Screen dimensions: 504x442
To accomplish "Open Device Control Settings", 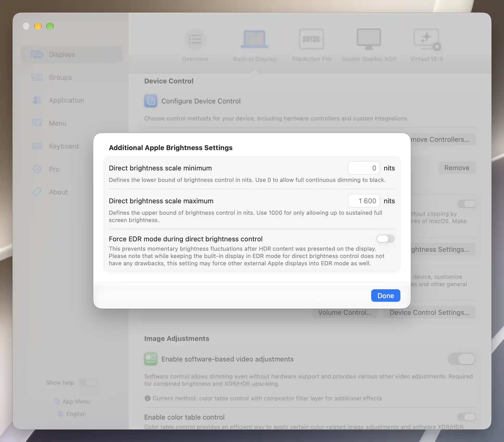I will coord(429,312).
